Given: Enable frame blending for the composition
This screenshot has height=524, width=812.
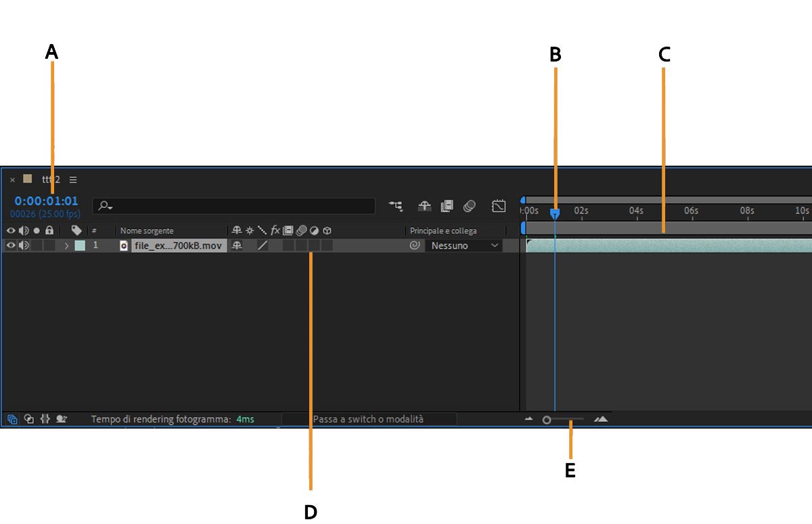Looking at the screenshot, I should pyautogui.click(x=447, y=206).
